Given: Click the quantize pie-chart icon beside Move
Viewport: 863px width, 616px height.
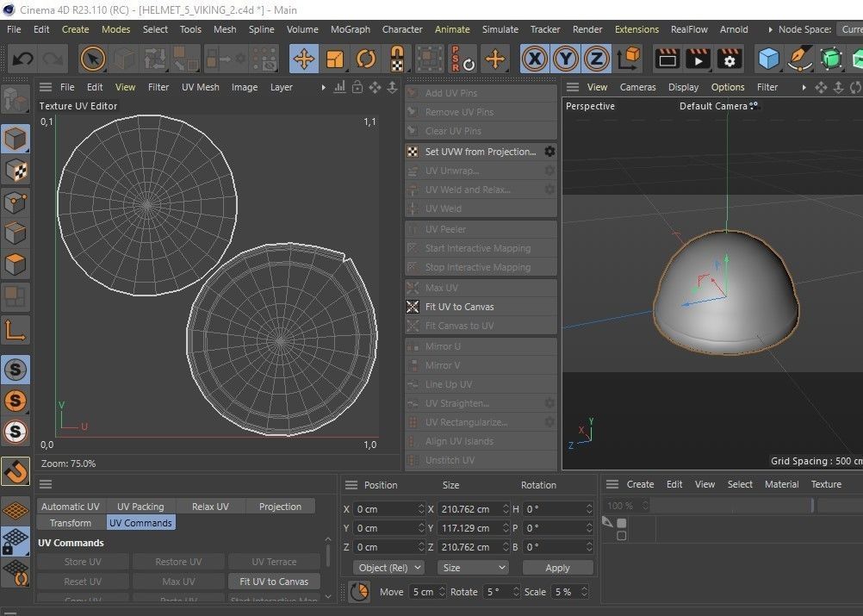Looking at the screenshot, I should pyautogui.click(x=359, y=592).
